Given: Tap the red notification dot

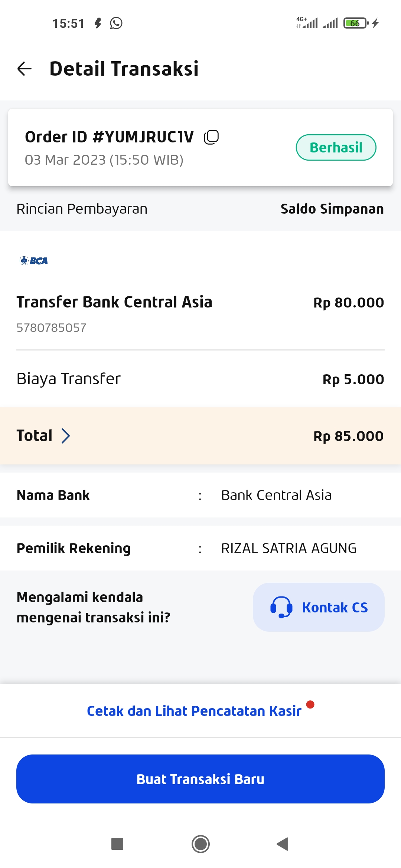Looking at the screenshot, I should 310,704.
